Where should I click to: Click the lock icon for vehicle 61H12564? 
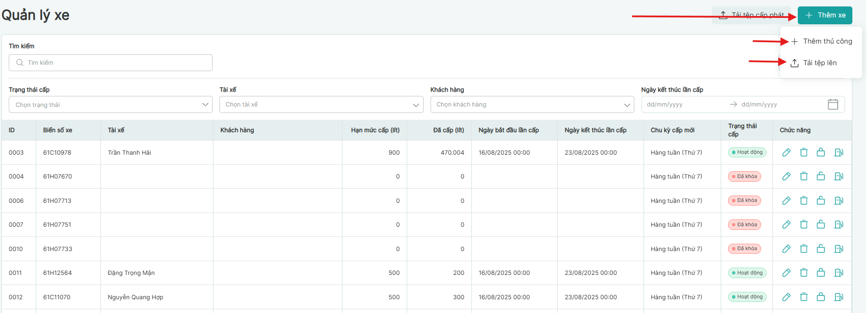pos(821,273)
